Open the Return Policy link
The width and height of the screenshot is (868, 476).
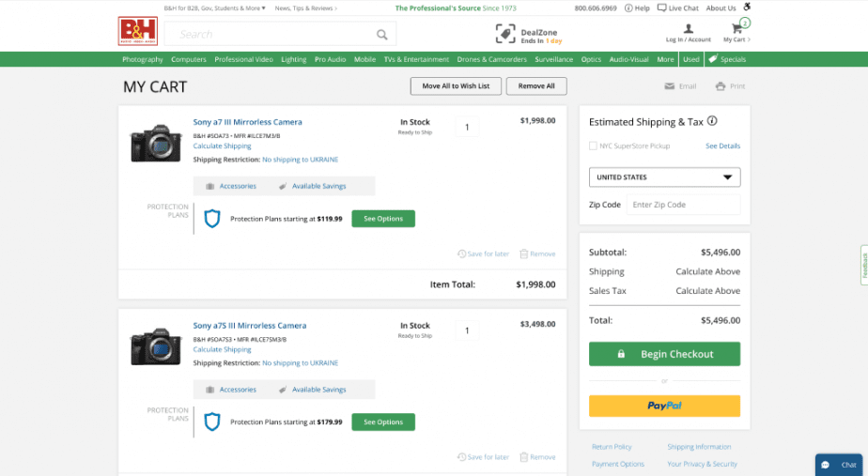(x=612, y=447)
